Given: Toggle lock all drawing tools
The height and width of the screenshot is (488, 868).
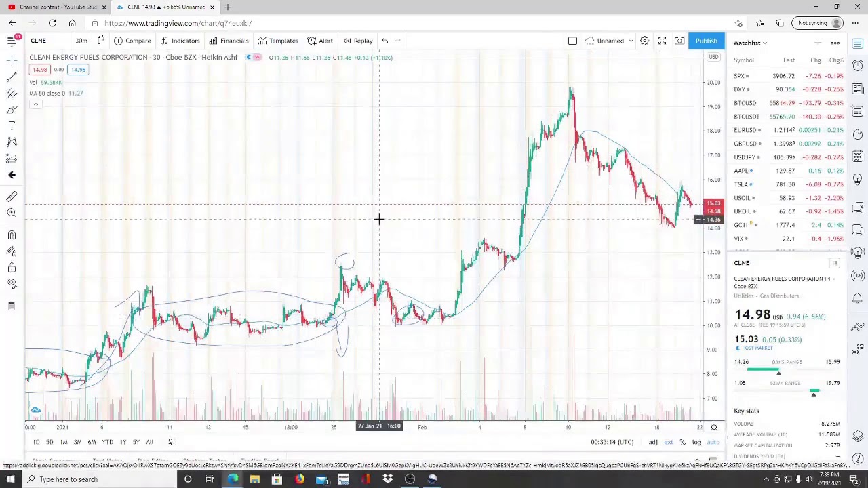Looking at the screenshot, I should pyautogui.click(x=12, y=268).
